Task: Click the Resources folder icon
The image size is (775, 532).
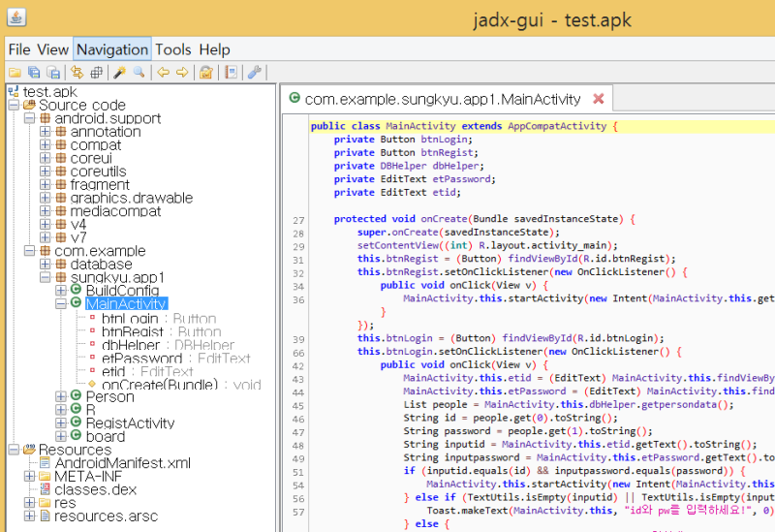Action: (30, 450)
